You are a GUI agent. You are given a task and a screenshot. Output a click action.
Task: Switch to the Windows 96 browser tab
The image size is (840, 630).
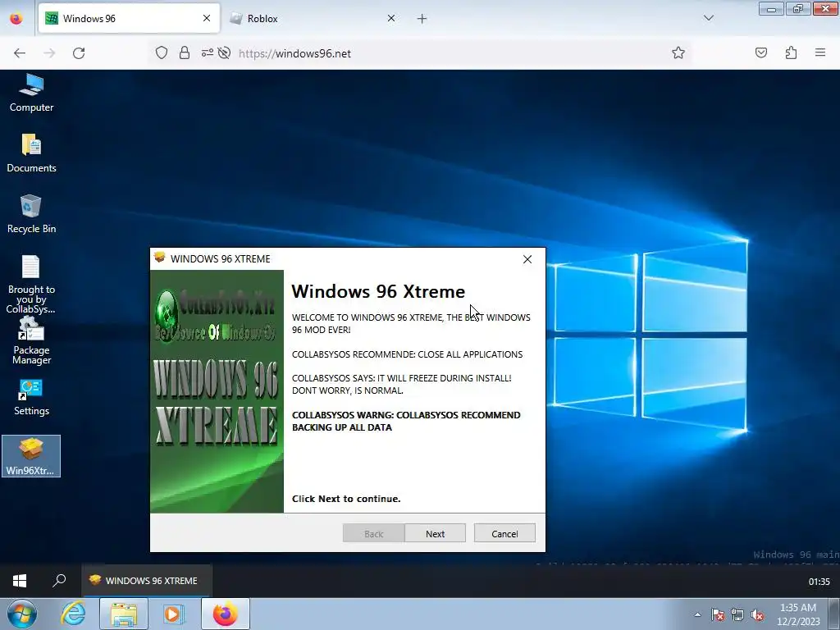(x=129, y=18)
